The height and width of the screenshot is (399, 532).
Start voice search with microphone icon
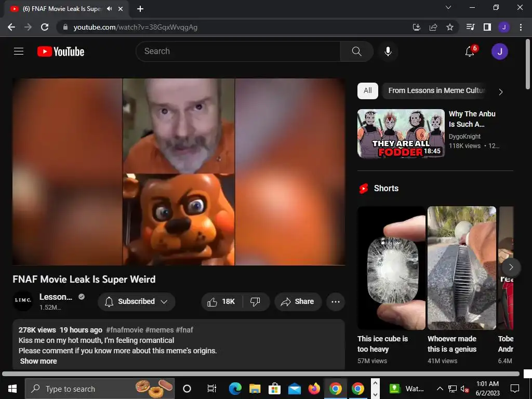(x=388, y=51)
